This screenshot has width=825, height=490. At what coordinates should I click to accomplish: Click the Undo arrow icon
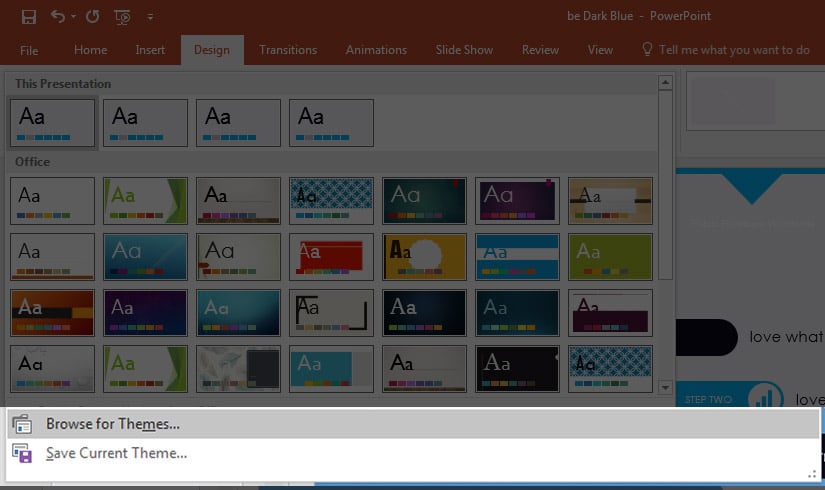tap(57, 16)
